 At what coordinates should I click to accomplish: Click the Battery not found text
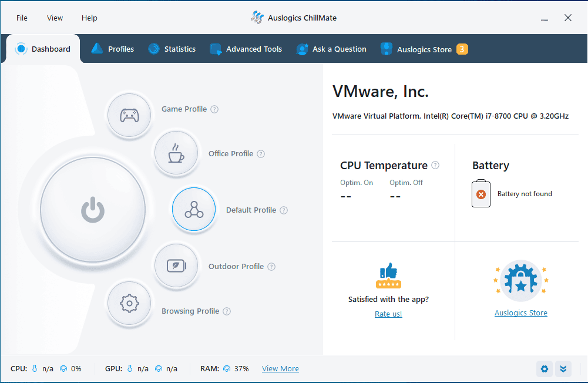(525, 194)
